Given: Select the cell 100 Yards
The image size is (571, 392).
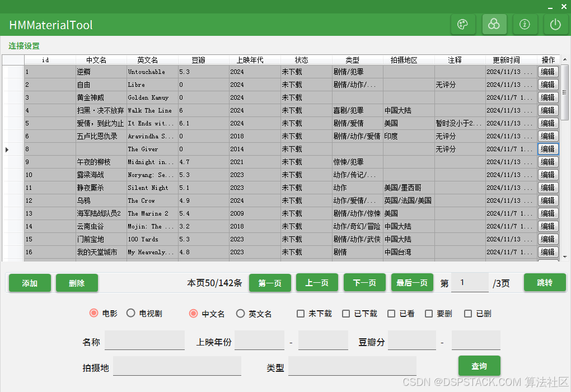Looking at the screenshot, I should click(153, 239).
